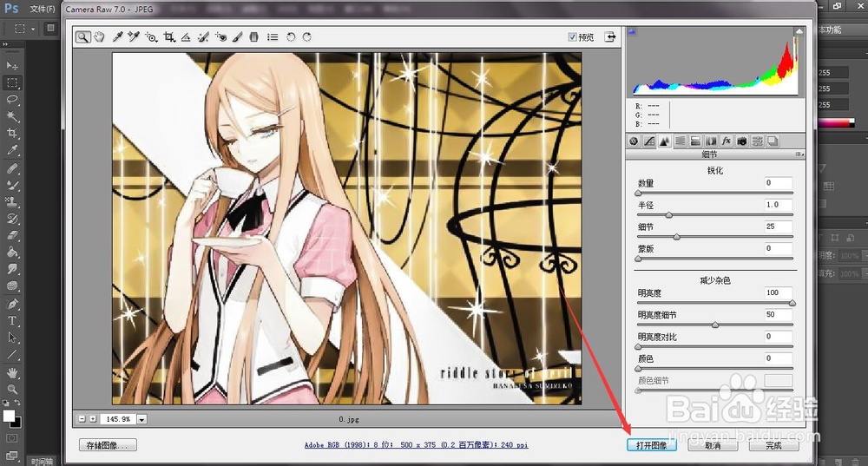
Task: Switch to the Effects fx tab
Action: [x=727, y=141]
